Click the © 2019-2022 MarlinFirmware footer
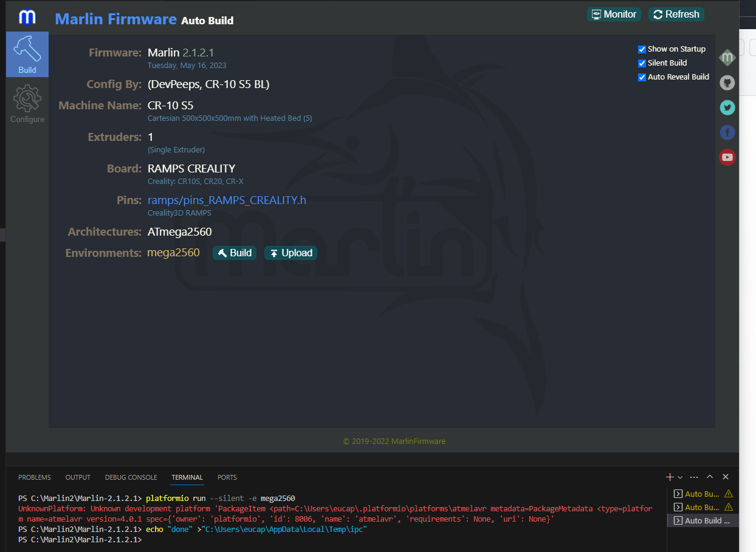Screen dimensions: 756x552 [x=394, y=441]
